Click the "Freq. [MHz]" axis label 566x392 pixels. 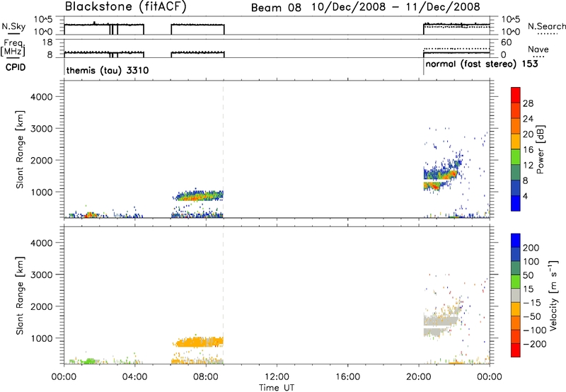click(x=13, y=47)
